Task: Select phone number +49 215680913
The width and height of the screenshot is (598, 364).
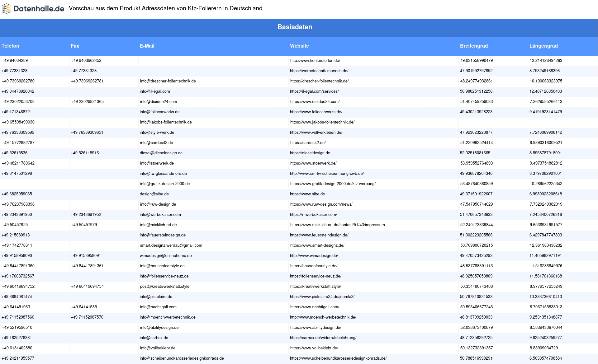Action: [x=16, y=235]
